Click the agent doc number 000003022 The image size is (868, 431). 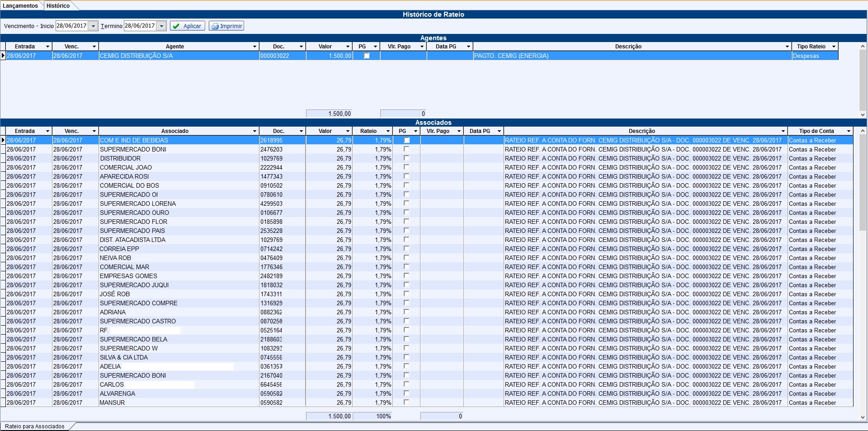click(274, 56)
